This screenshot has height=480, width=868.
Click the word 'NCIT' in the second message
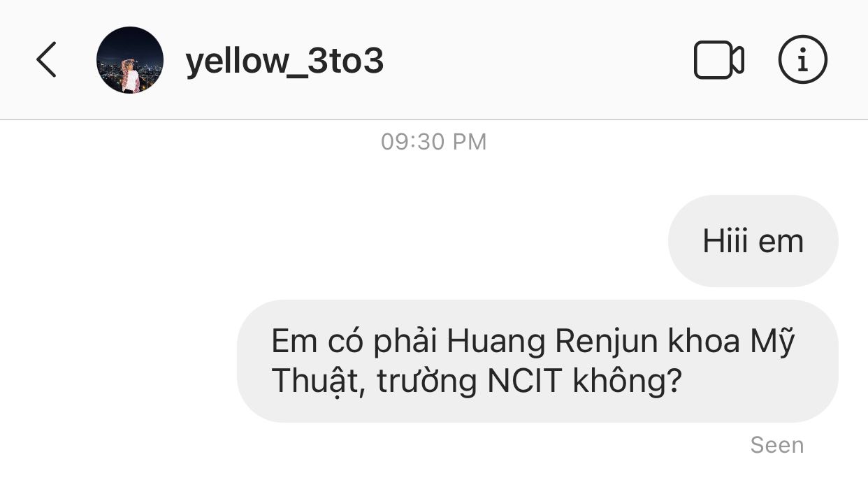[x=516, y=381]
